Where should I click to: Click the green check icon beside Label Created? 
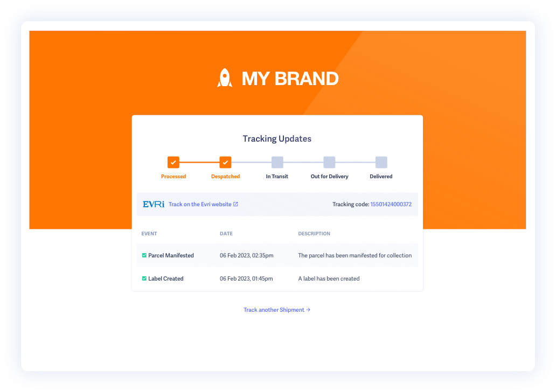click(x=144, y=278)
